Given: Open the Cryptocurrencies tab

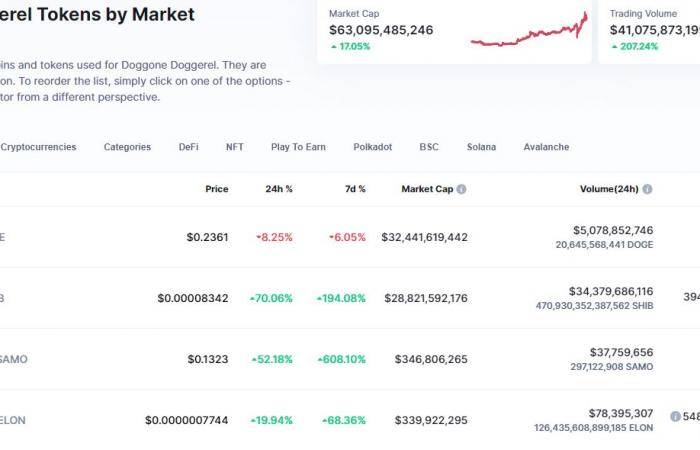Looking at the screenshot, I should 38,147.
